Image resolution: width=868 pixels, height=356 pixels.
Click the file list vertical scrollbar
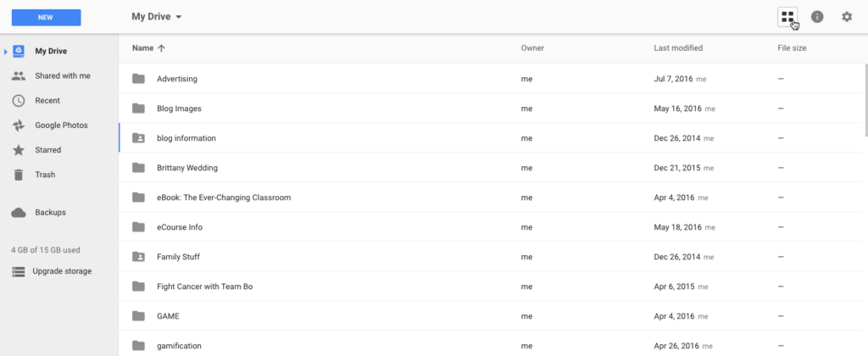click(865, 100)
